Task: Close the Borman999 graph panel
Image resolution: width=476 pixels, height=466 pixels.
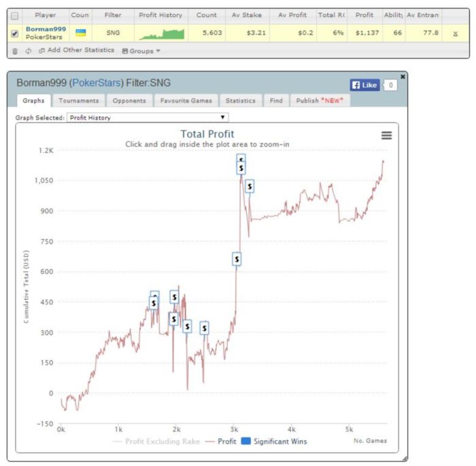Action: point(403,77)
